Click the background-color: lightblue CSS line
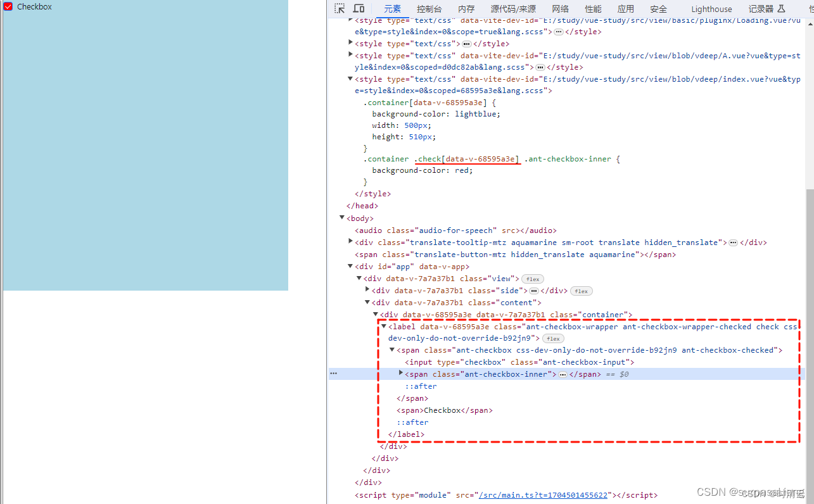This screenshot has height=504, width=814. point(436,114)
